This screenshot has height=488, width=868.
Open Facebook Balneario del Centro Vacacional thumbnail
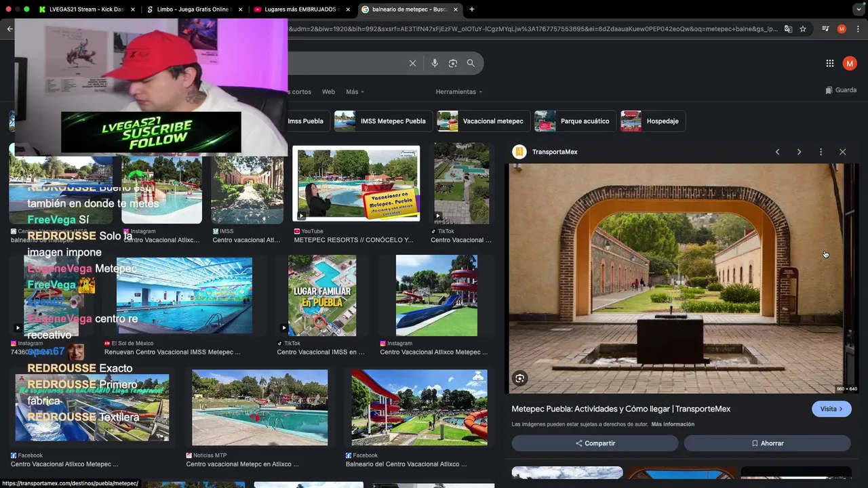tap(420, 407)
